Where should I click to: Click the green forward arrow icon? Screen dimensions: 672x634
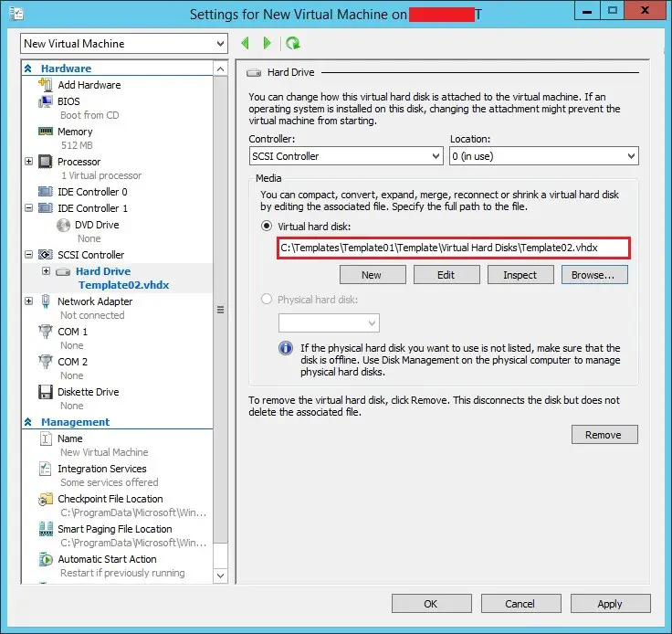tap(267, 43)
